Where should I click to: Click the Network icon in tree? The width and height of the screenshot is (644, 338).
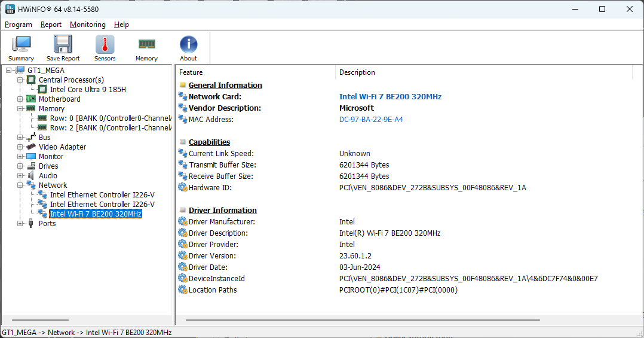(x=31, y=185)
